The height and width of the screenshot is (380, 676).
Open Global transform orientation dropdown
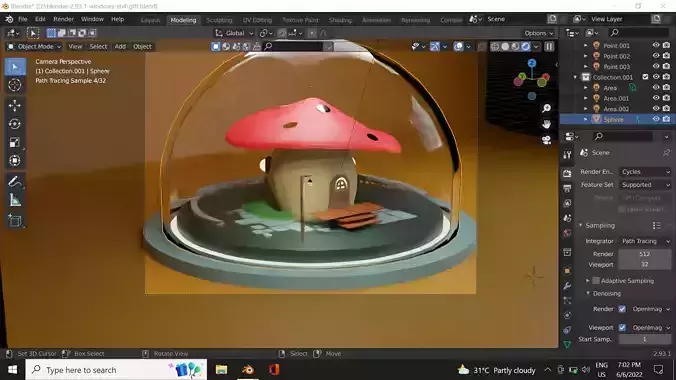[x=235, y=33]
